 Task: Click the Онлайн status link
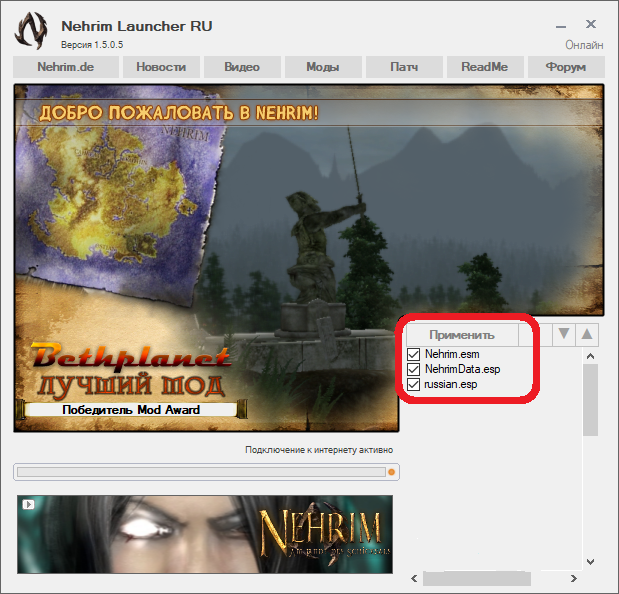[584, 45]
